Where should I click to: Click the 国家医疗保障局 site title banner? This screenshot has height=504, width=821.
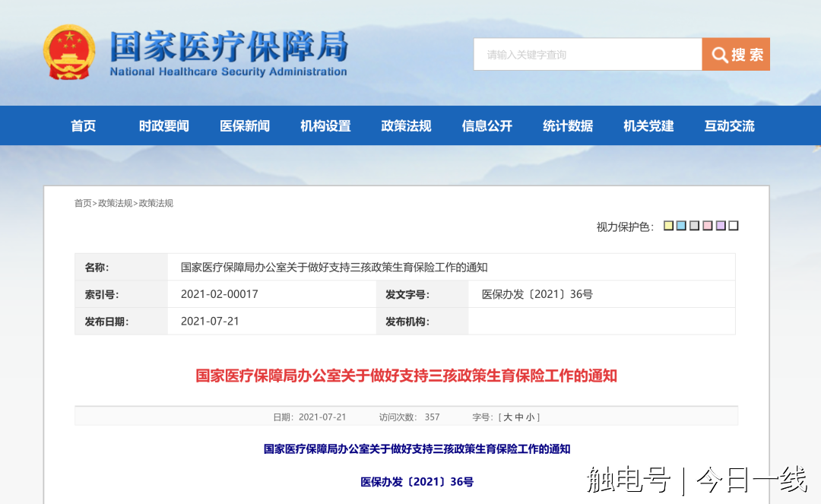tap(229, 46)
